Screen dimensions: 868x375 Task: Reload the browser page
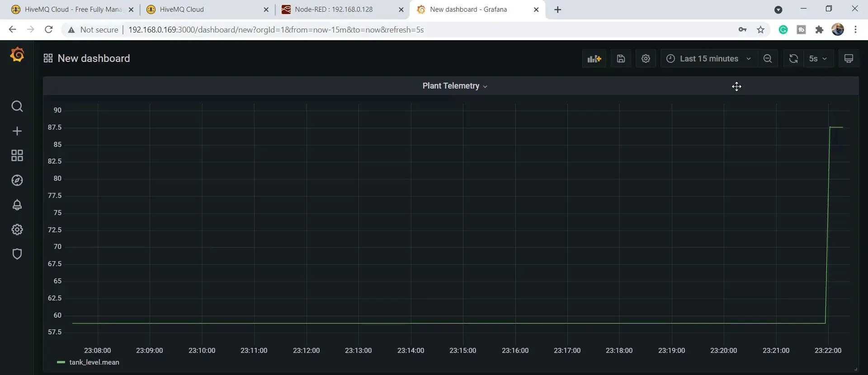click(x=49, y=30)
